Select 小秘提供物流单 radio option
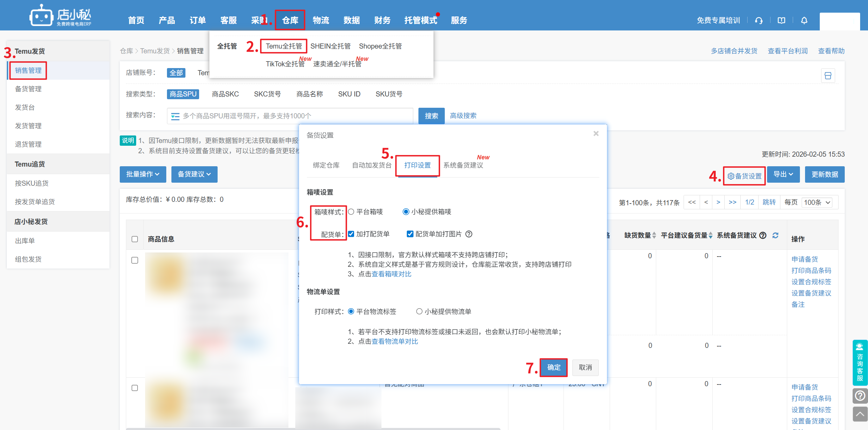This screenshot has width=868, height=430. pyautogui.click(x=419, y=311)
